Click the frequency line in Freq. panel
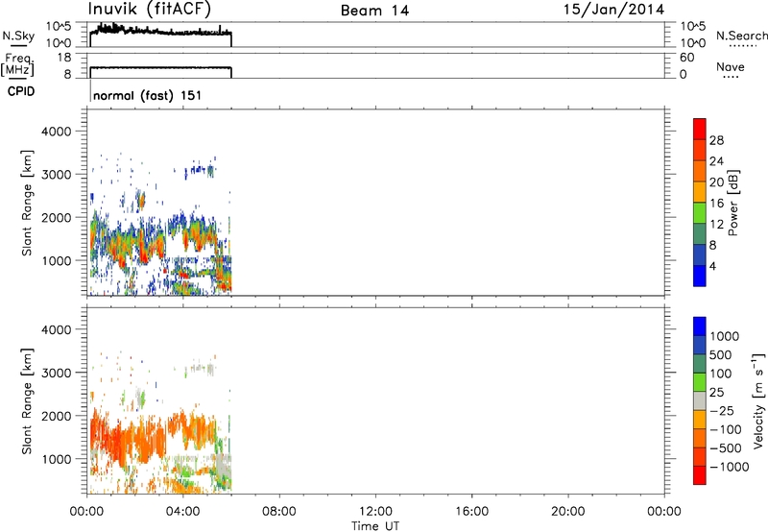 pyautogui.click(x=160, y=67)
